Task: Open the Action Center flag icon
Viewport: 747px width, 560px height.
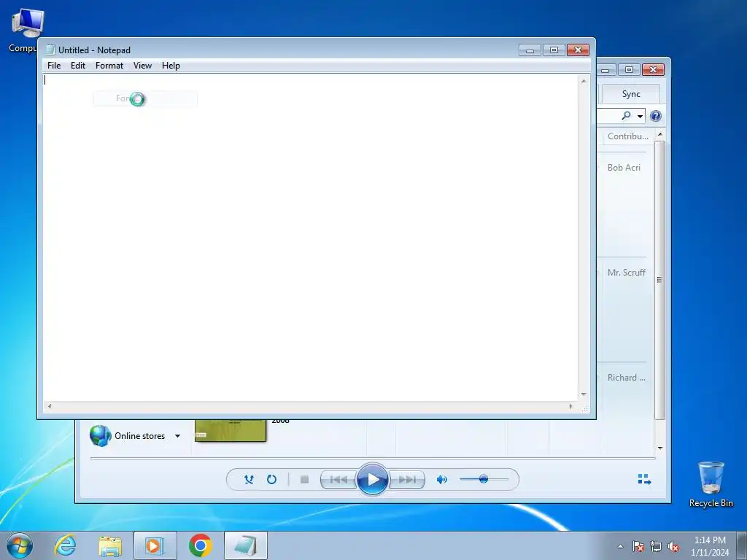Action: [638, 547]
